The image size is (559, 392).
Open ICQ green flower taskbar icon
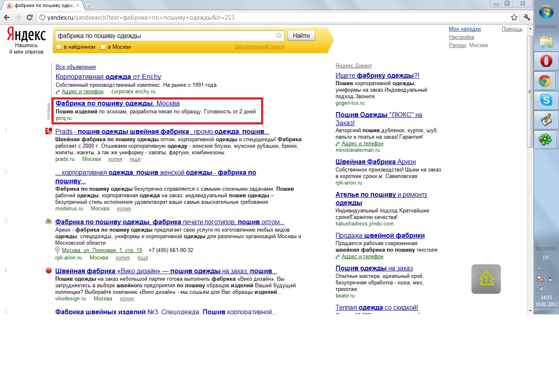point(545,140)
